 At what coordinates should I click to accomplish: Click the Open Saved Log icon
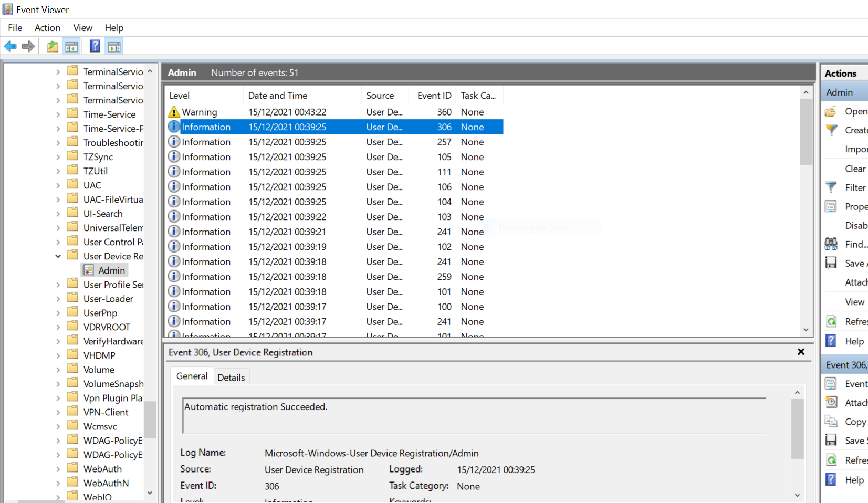pos(831,111)
